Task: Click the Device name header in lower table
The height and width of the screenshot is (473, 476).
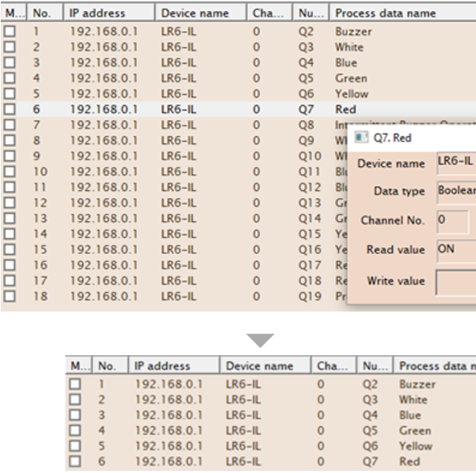Action: click(x=265, y=365)
